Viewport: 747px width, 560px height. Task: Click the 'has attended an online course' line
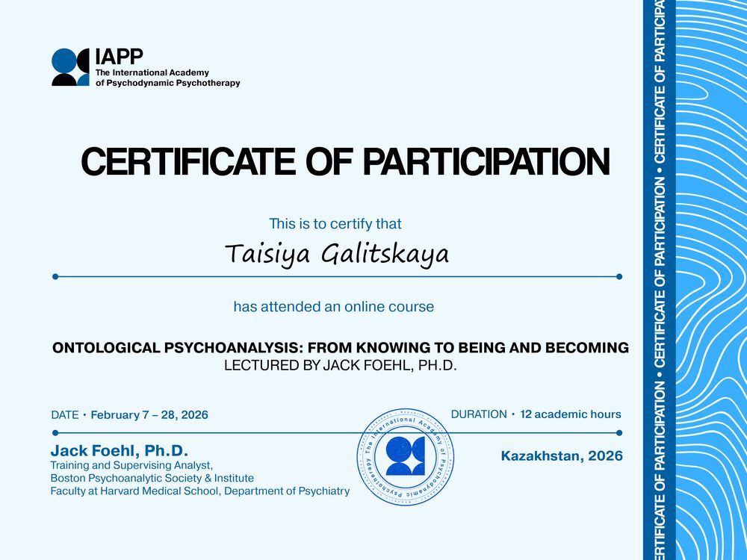333,307
